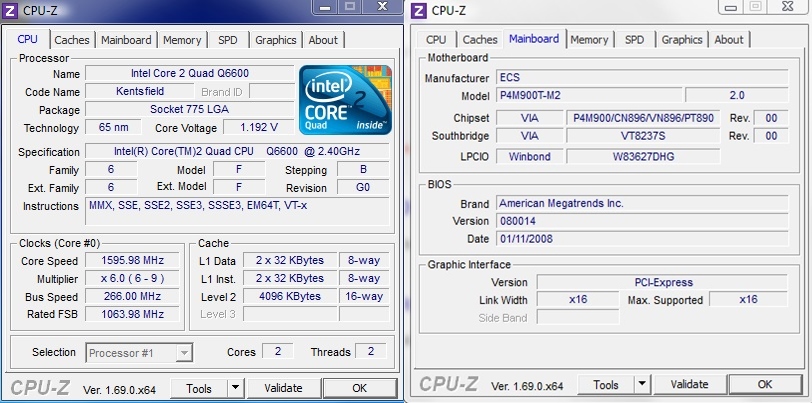Click the Multiplier value x 6.0 ( 6 - 9 )
The width and height of the screenshot is (812, 403).
133,278
